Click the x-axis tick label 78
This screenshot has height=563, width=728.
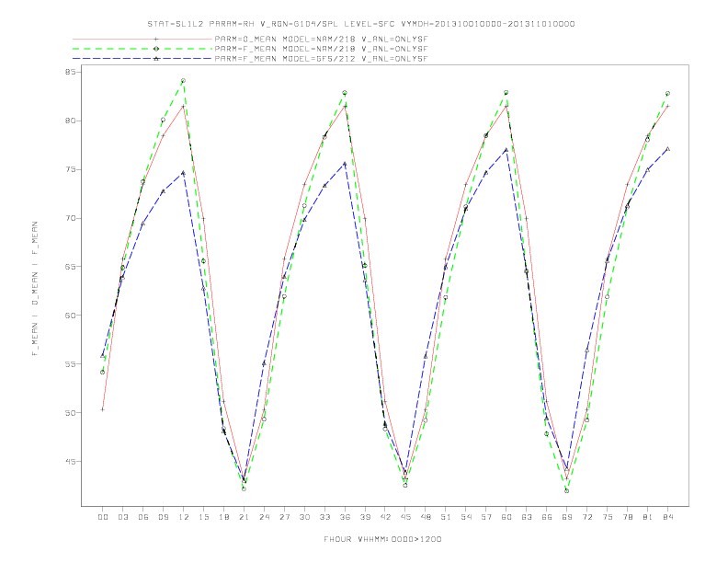click(x=628, y=517)
